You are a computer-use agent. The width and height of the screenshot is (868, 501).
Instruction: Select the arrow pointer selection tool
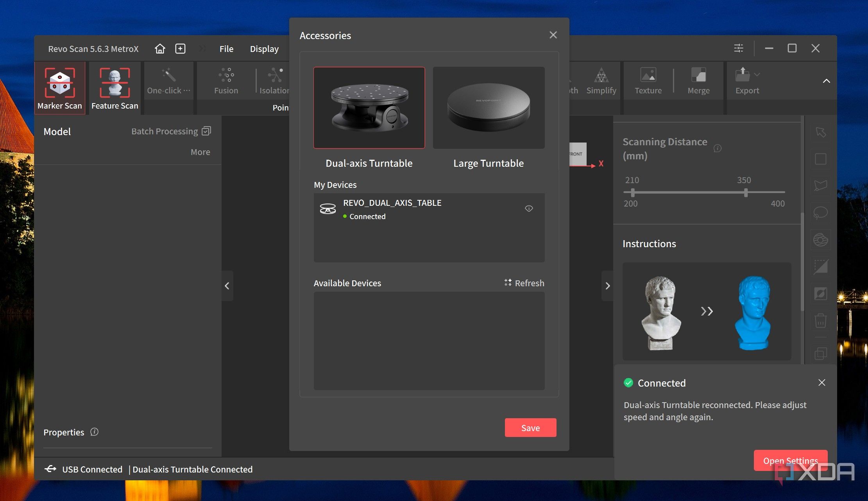coord(820,132)
